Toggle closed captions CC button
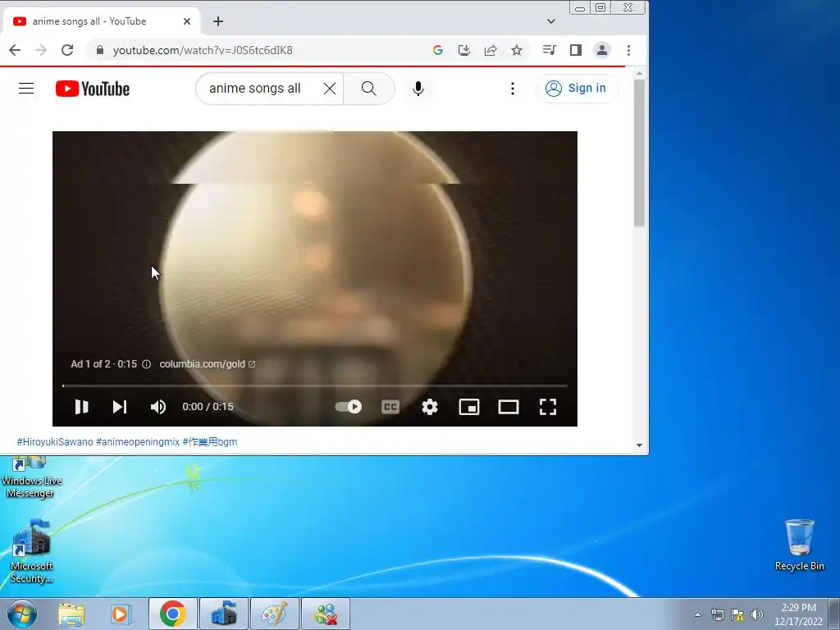This screenshot has width=840, height=630. point(390,407)
